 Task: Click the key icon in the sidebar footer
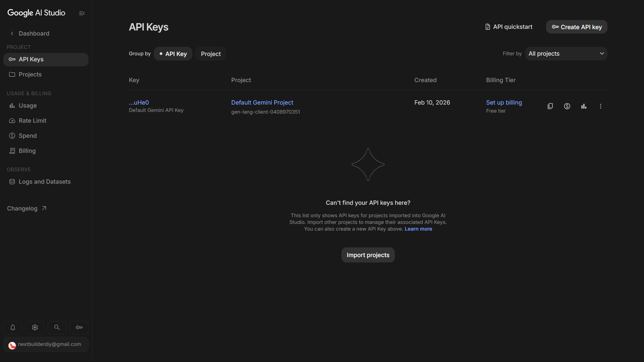79,327
